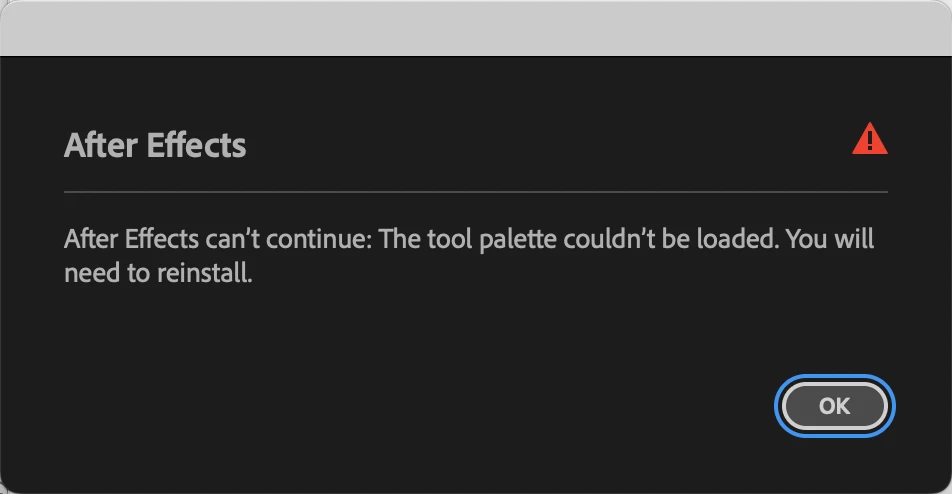952x494 pixels.
Task: Click the horizontal divider below the heading
Action: click(476, 192)
